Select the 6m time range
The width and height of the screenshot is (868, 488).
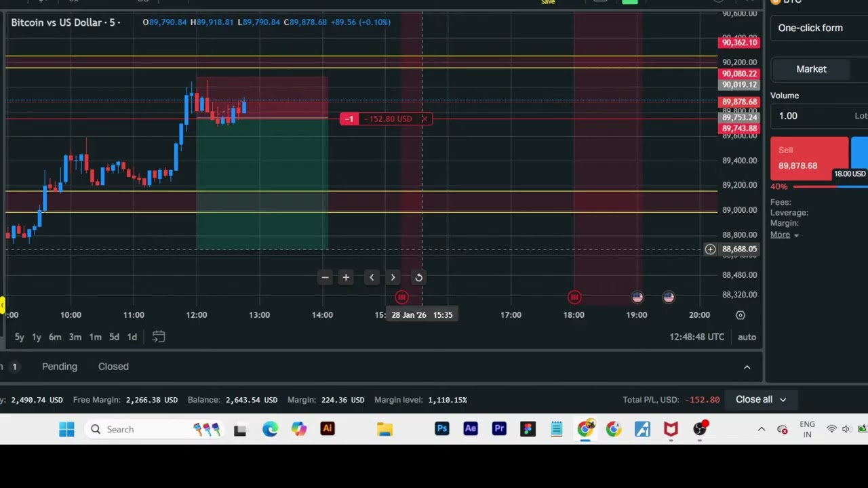55,337
